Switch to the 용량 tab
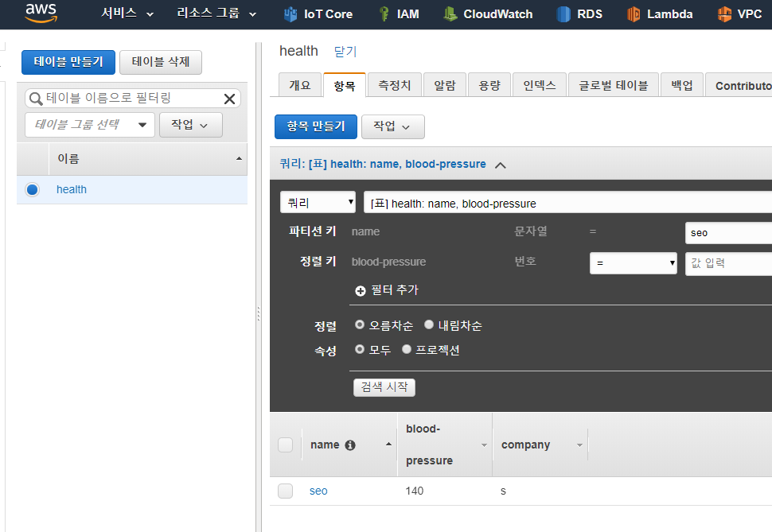772x532 pixels. (489, 85)
